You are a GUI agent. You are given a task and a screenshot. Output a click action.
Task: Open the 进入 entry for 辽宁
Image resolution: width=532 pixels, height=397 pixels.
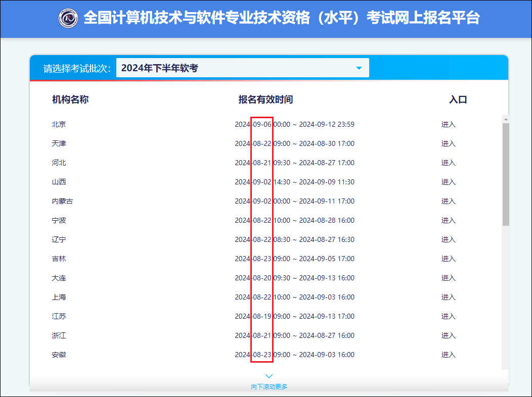click(448, 239)
